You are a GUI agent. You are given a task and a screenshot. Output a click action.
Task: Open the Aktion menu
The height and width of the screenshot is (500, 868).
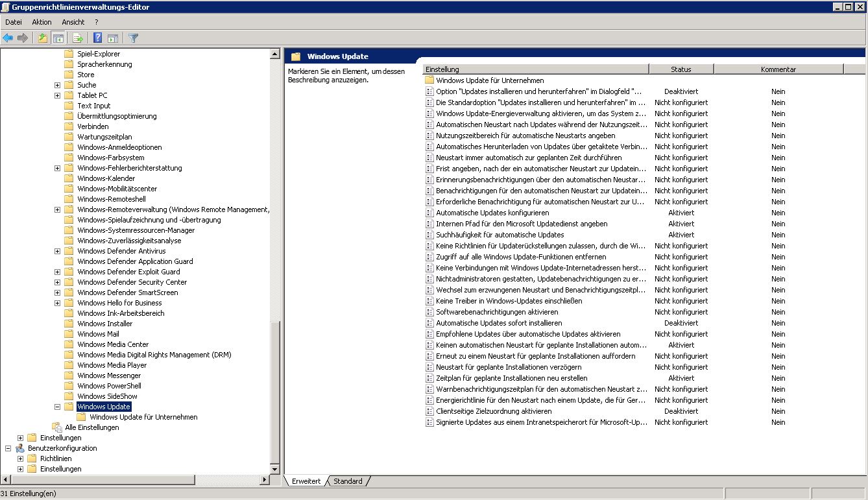(x=42, y=22)
